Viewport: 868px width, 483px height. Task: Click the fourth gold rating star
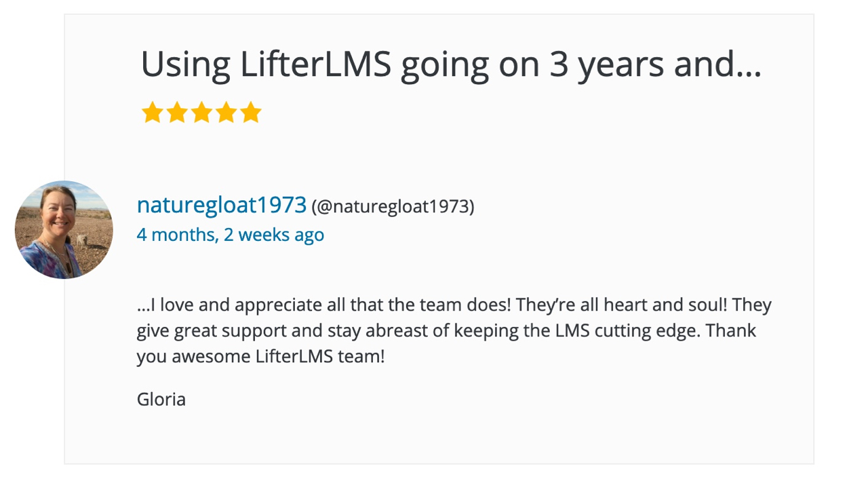226,113
